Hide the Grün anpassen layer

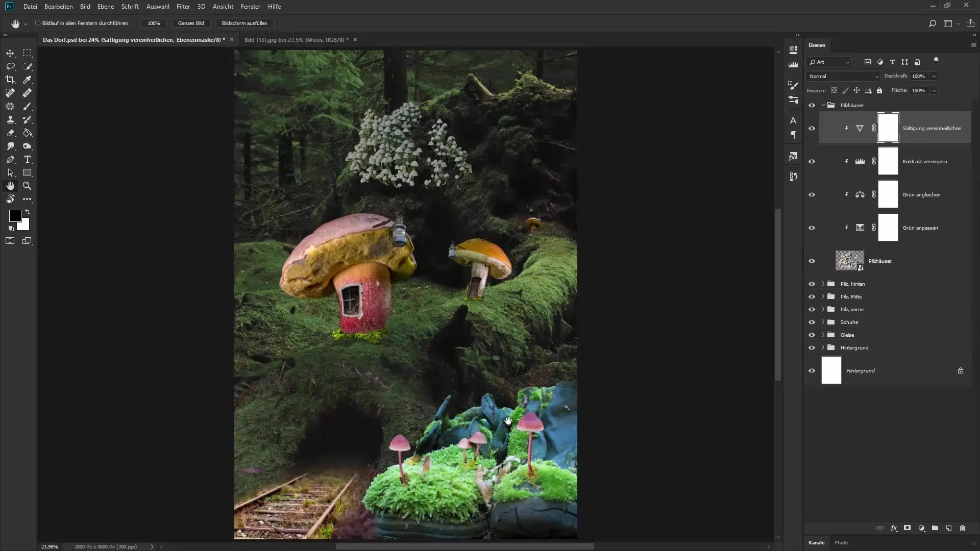pyautogui.click(x=812, y=228)
